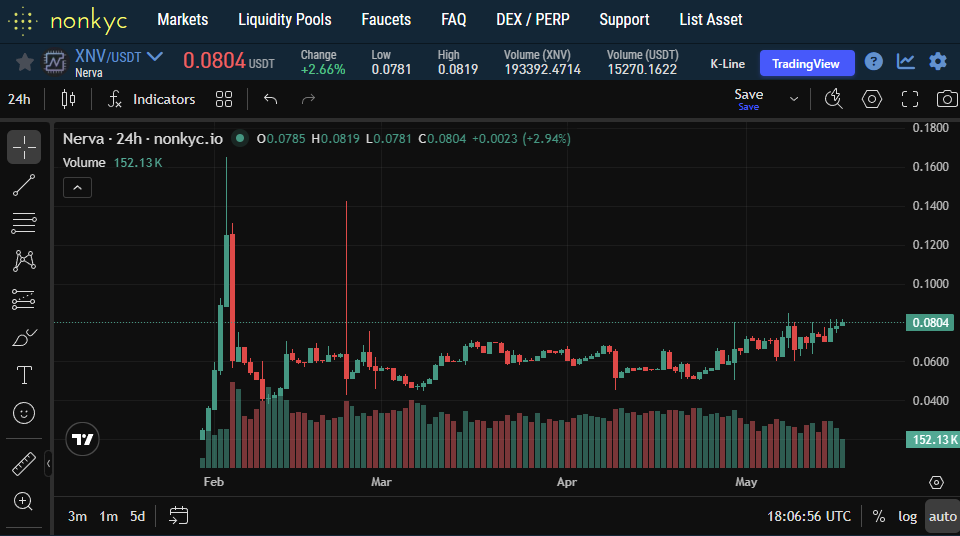Toggle the market status green dot
Screen dimensions: 960x536
pyautogui.click(x=240, y=138)
